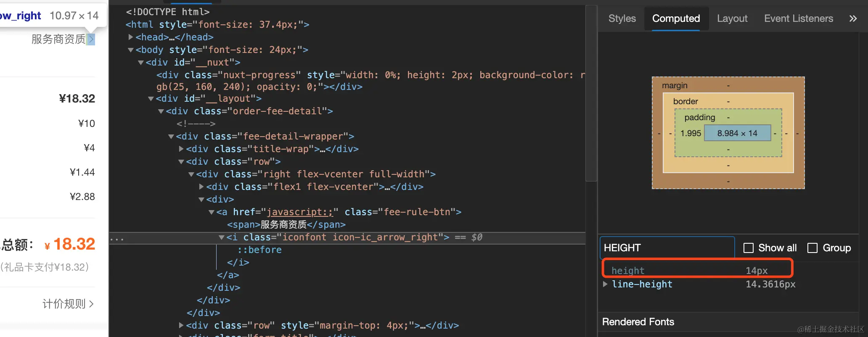The height and width of the screenshot is (337, 868).
Task: Collapse the order-fee-detail div node
Action: pyautogui.click(x=161, y=111)
